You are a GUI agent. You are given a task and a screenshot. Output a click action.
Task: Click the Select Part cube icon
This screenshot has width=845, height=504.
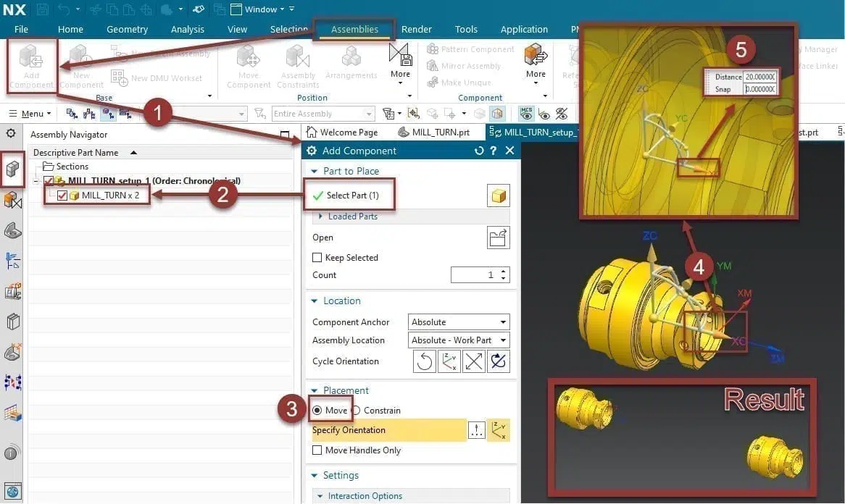point(498,196)
